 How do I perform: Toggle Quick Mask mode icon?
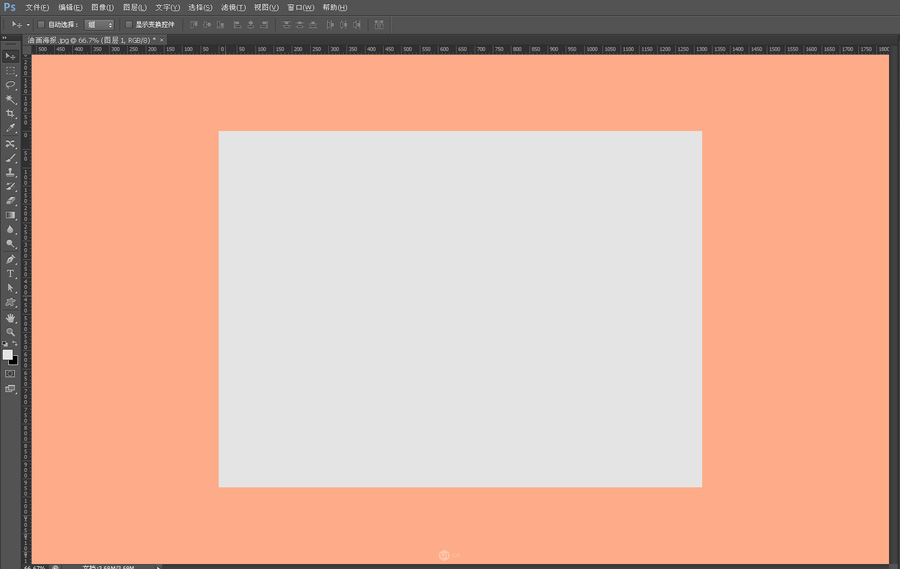pos(10,374)
